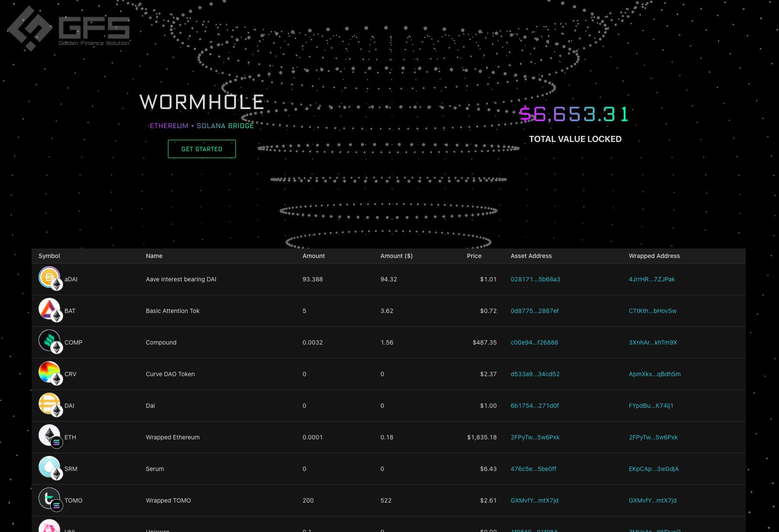Click the Wrapped Ethereum name cell

pos(173,437)
